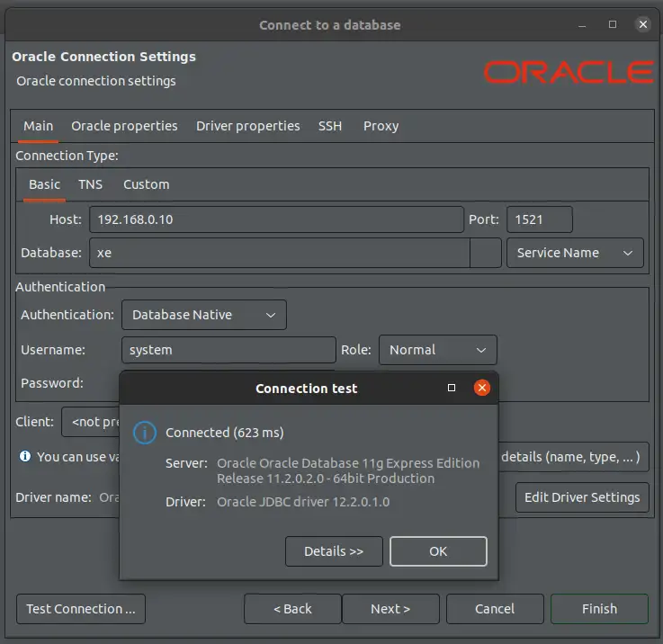The width and height of the screenshot is (663, 644).
Task: Open the Oracle properties tab
Action: (x=124, y=126)
